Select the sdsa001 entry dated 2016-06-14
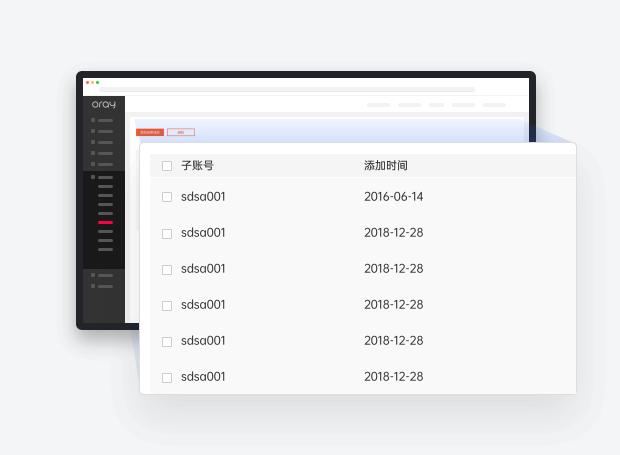The image size is (620, 455). (x=203, y=196)
